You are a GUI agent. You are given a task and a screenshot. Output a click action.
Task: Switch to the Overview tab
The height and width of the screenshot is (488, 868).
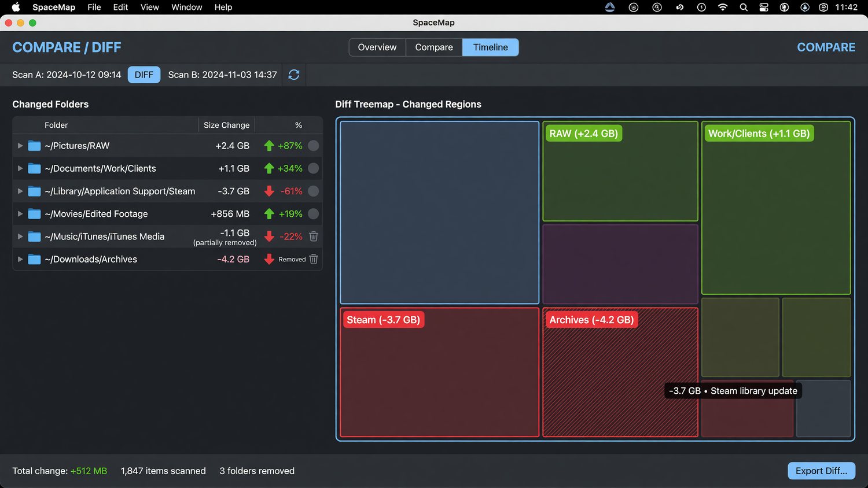[377, 47]
